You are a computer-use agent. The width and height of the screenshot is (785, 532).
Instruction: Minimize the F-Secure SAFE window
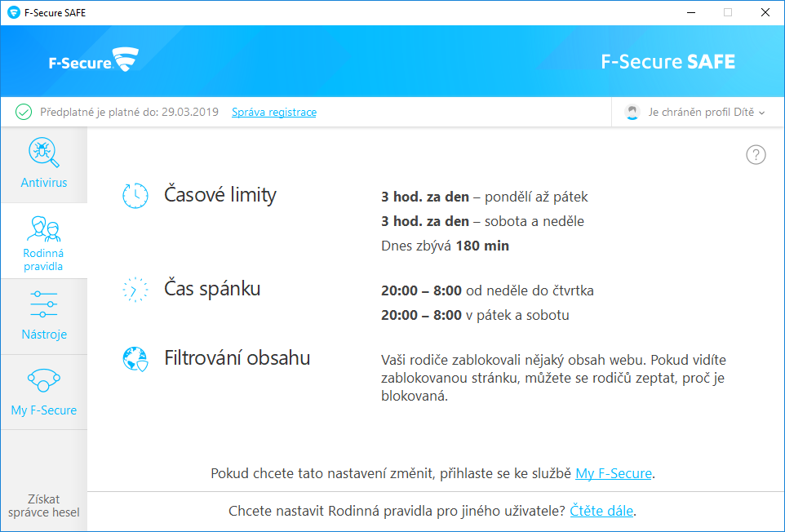tap(691, 12)
